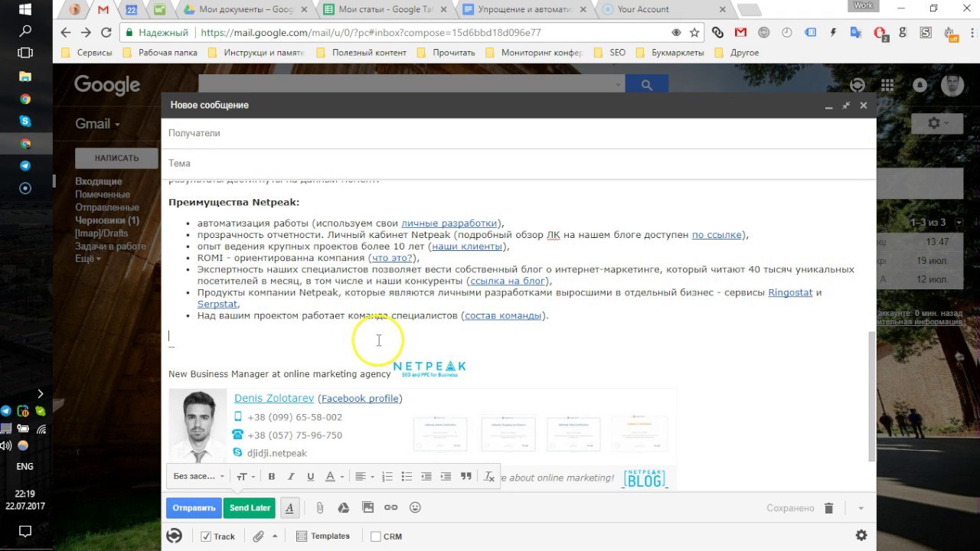The width and height of the screenshot is (980, 551).
Task: Open the личные разработки link
Action: pos(449,223)
